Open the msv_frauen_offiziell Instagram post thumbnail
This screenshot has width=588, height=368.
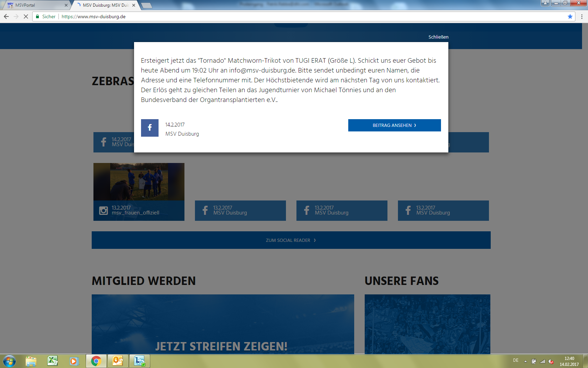coord(139,182)
